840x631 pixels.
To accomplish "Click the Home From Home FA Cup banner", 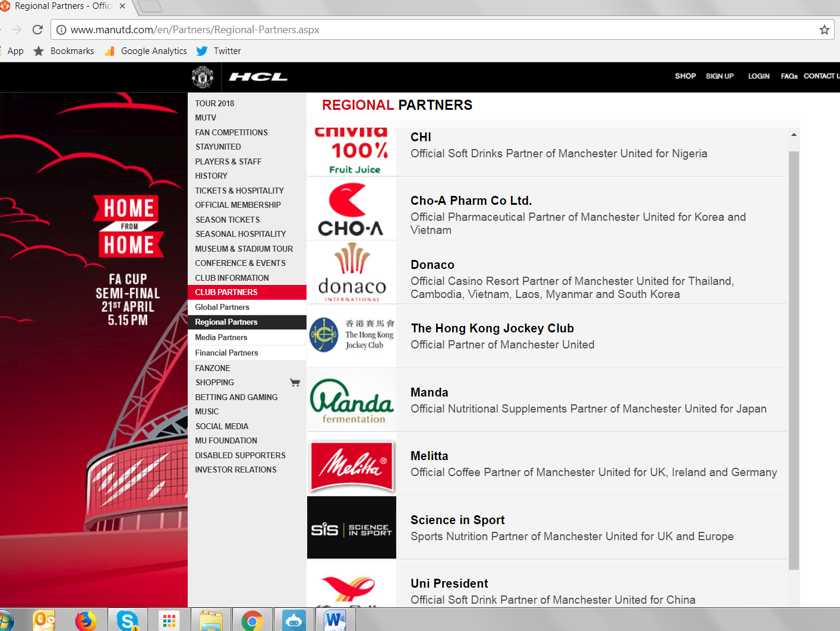I will pos(94,350).
